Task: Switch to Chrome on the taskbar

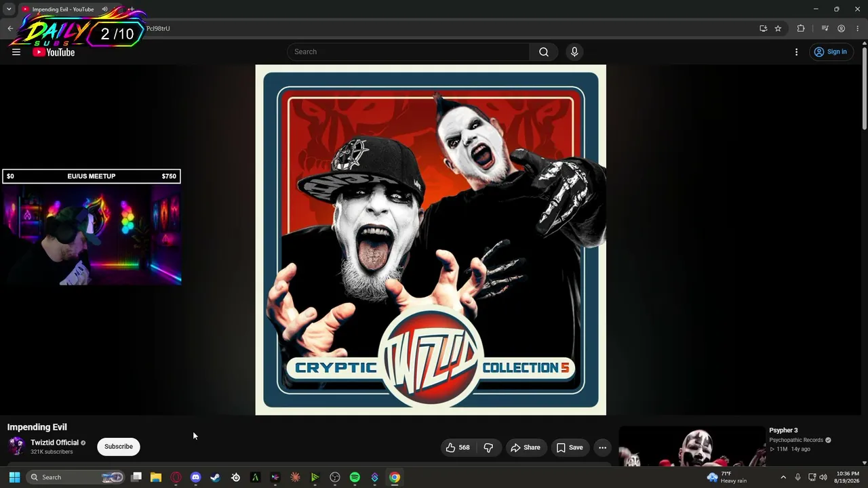Action: tap(395, 477)
